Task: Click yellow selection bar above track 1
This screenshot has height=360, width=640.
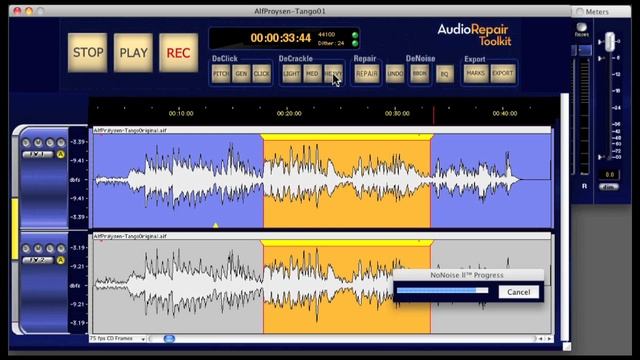Action: [347, 137]
